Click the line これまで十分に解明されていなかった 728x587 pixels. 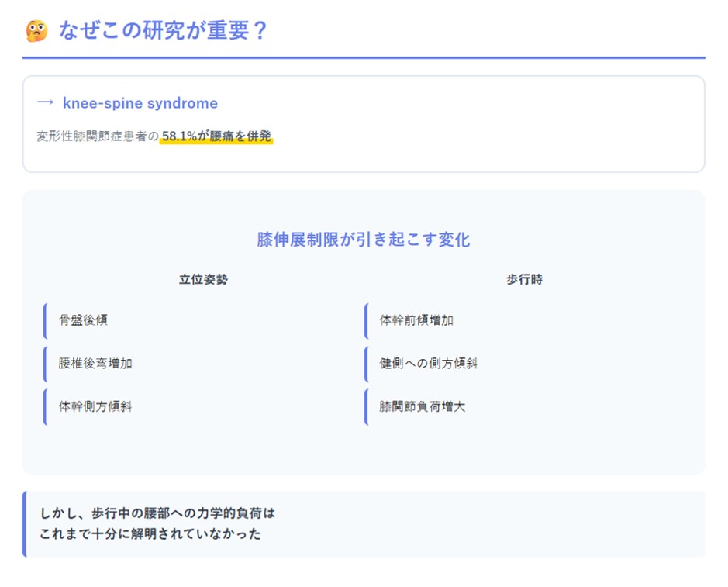tap(150, 533)
